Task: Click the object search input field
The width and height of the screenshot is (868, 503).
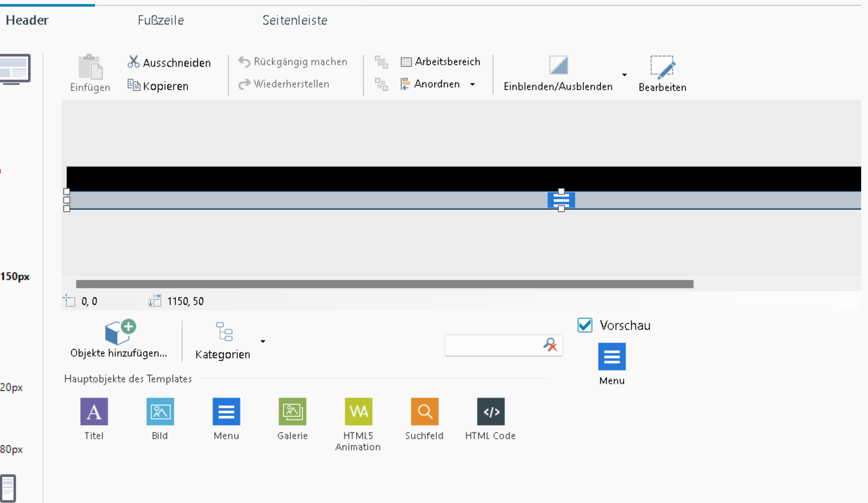Action: coord(493,345)
